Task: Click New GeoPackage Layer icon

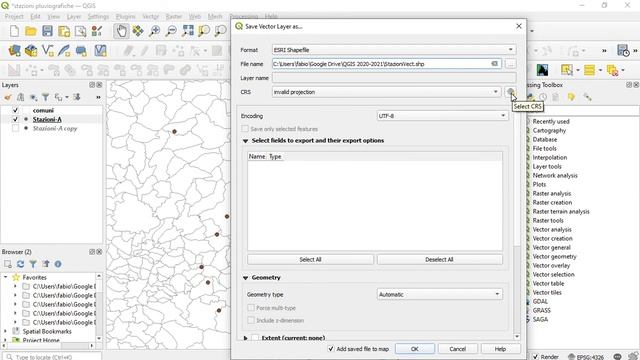Action: coord(31,51)
